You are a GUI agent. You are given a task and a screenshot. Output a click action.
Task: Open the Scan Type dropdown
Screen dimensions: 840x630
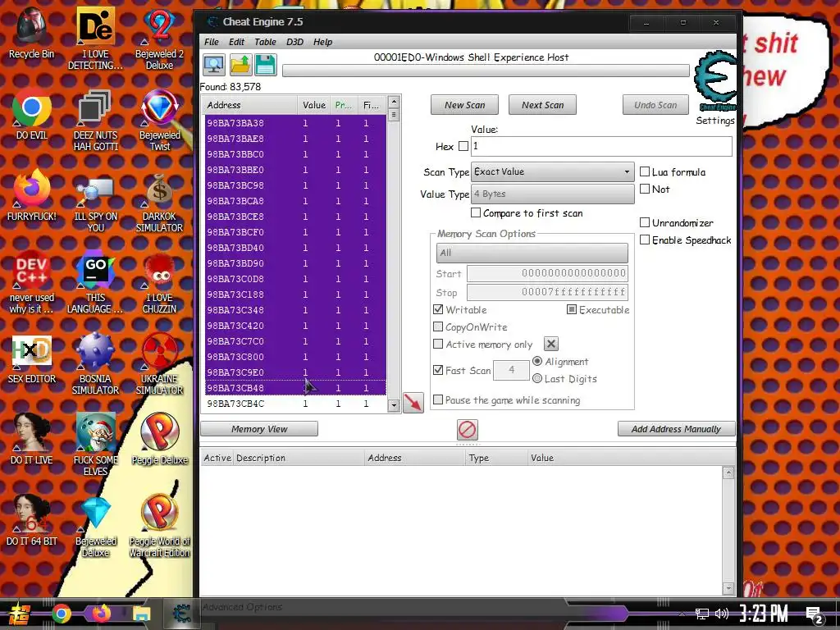552,172
